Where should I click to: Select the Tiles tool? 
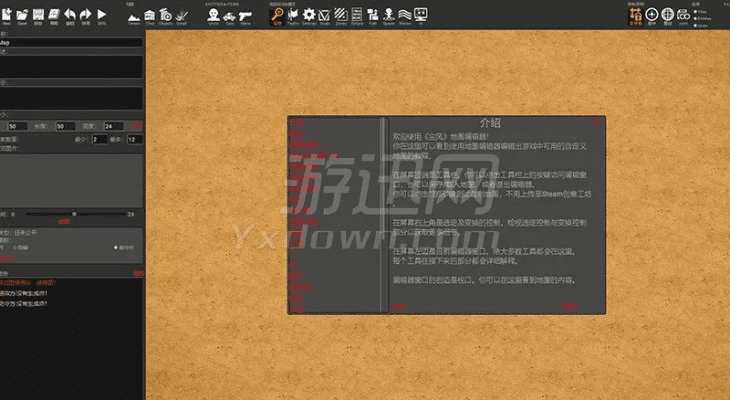150,15
